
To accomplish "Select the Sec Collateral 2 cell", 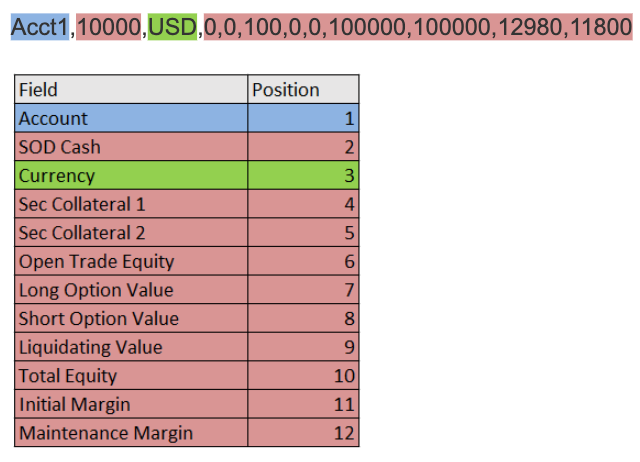I will point(131,232).
